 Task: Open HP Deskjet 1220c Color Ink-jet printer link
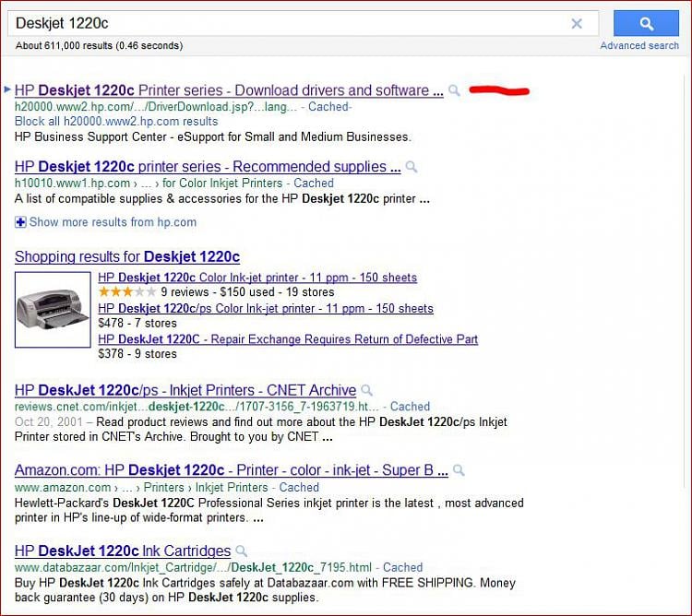coord(257,278)
